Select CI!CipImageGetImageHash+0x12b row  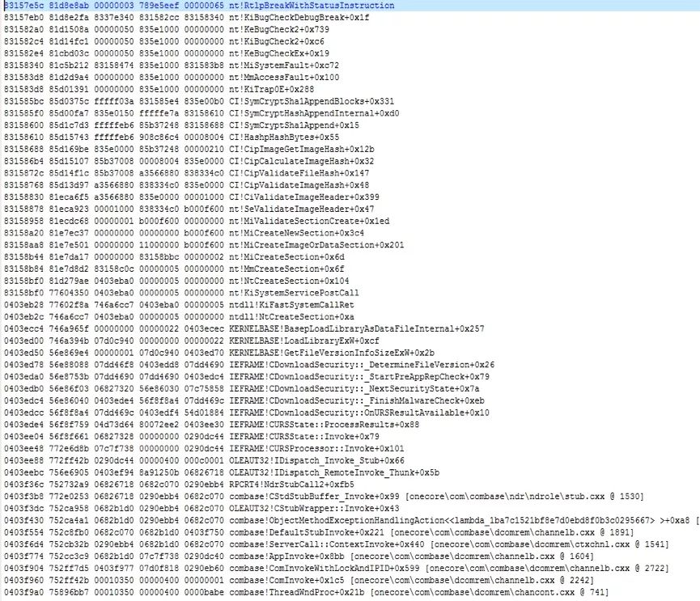pyautogui.click(x=189, y=150)
